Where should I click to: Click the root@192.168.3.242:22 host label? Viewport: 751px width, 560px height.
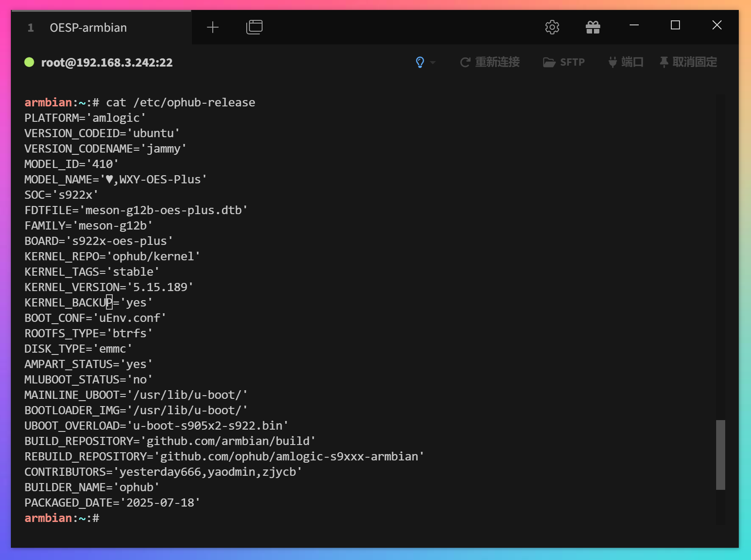tap(107, 62)
